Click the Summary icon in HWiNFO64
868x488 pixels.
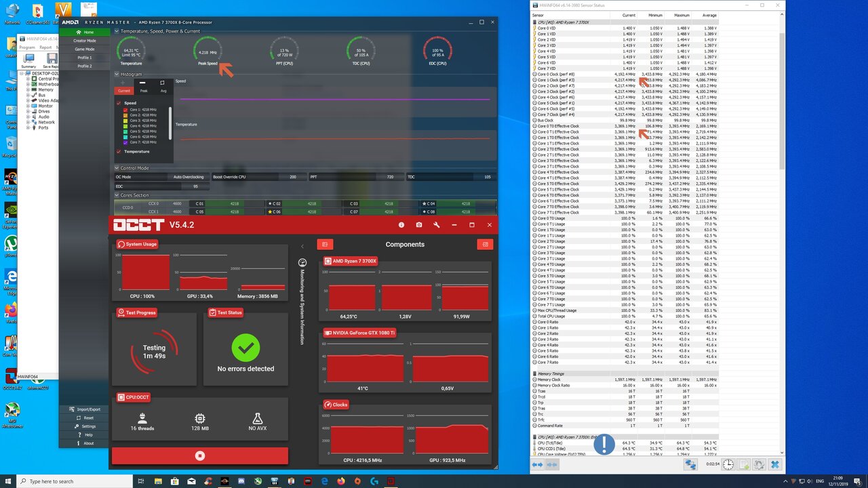click(28, 60)
